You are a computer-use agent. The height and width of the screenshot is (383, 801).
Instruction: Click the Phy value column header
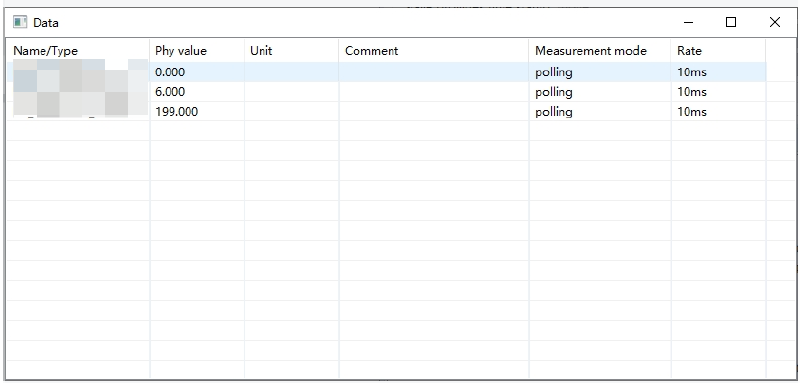[x=197, y=51]
